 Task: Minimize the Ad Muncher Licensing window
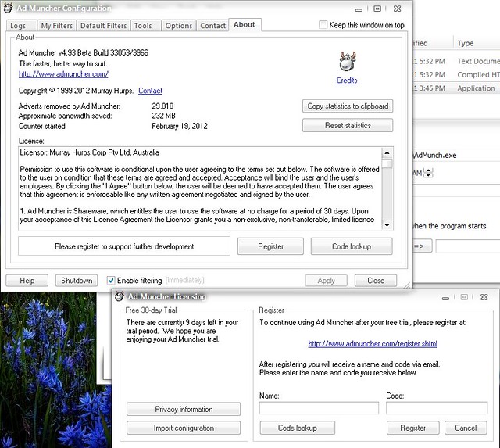point(445,298)
